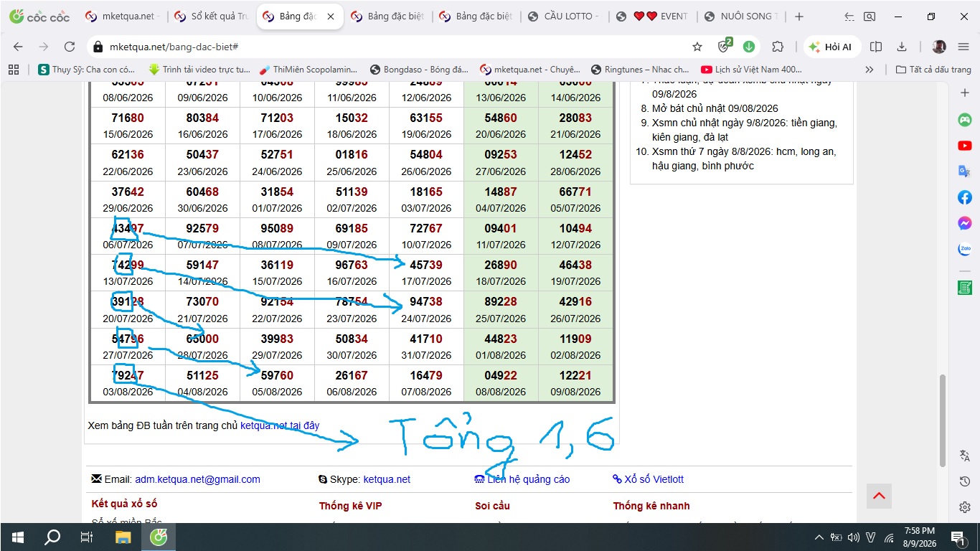Open Xsmn thứ 7 ngày 8/8/2026 item

point(744,159)
